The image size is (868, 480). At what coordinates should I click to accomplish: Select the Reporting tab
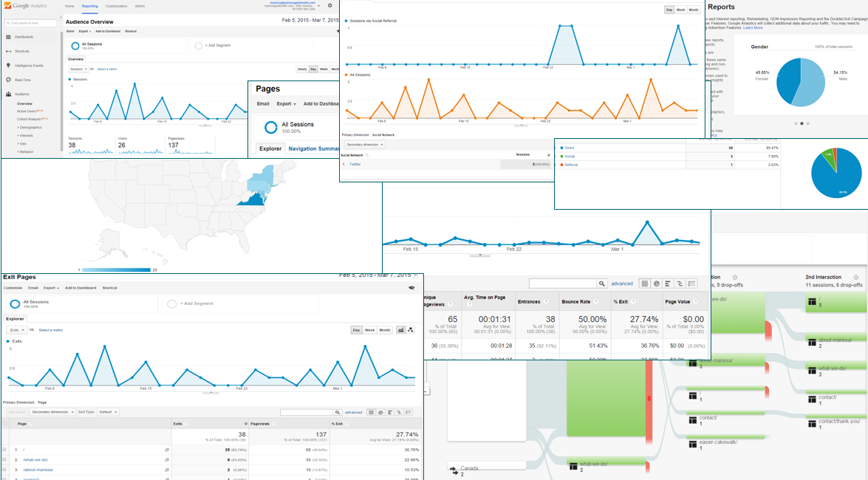tap(89, 6)
